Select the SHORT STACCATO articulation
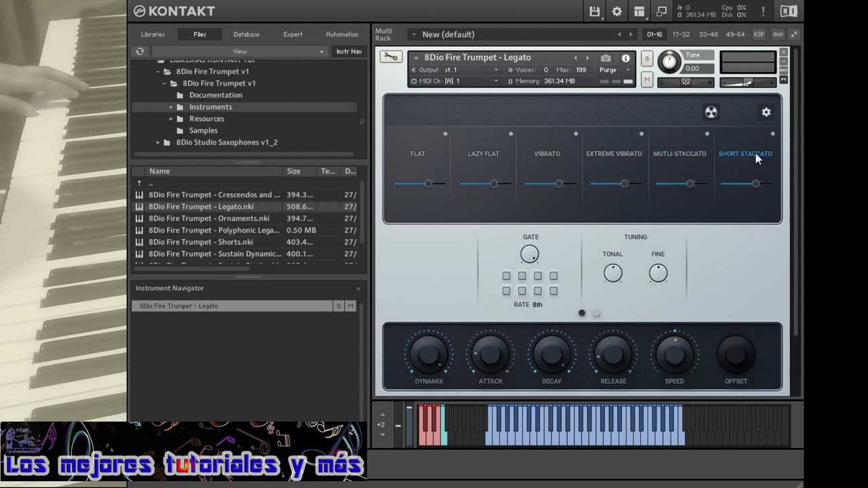 point(745,154)
